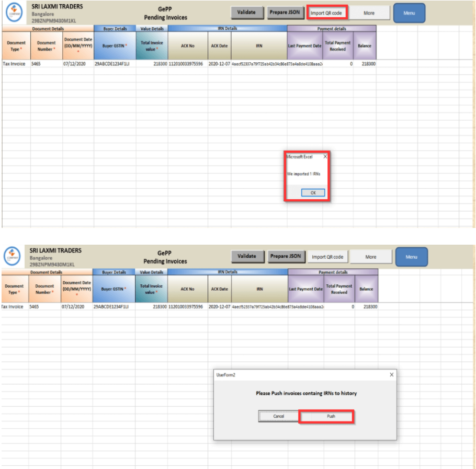The height and width of the screenshot is (469, 476).
Task: Select the ACK Date header in bottom sheet
Action: coord(220,289)
